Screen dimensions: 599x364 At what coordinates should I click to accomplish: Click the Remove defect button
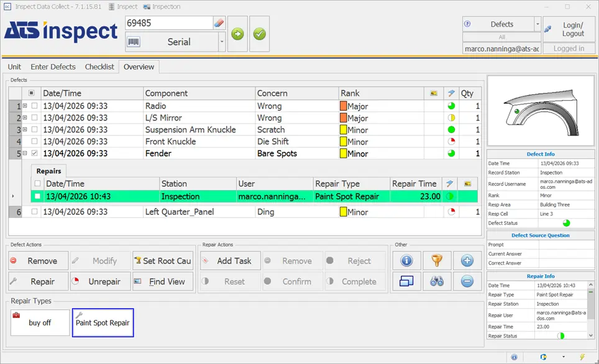pyautogui.click(x=38, y=261)
